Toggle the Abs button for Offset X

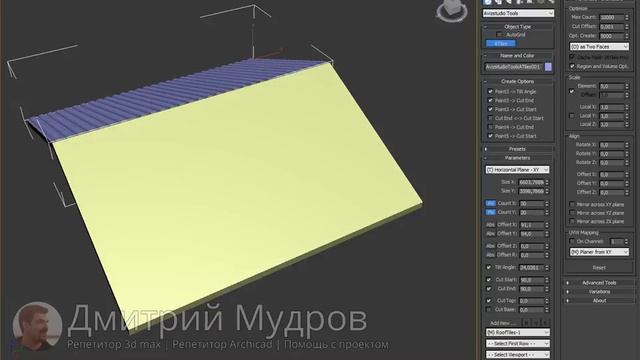tap(490, 225)
